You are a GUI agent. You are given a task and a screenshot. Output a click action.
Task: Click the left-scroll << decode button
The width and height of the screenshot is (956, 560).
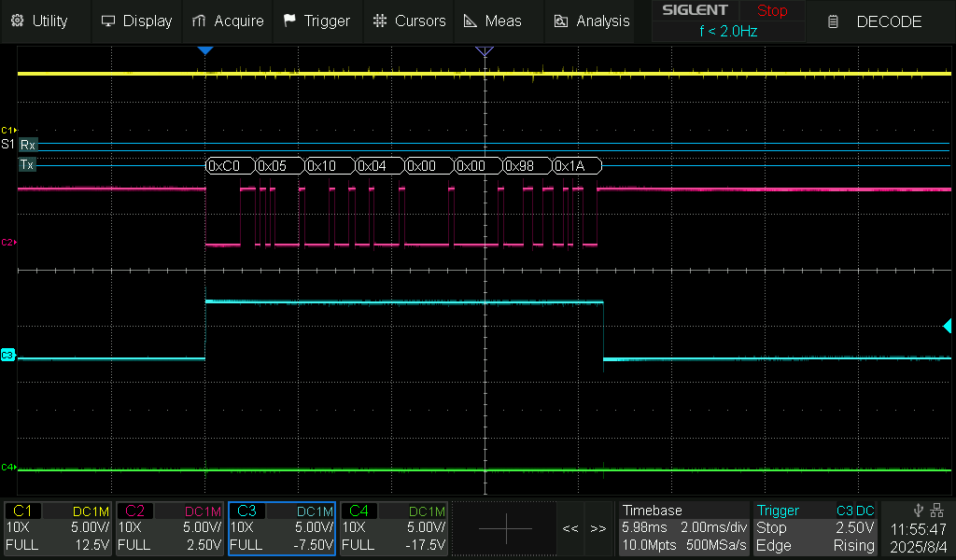[x=570, y=528]
